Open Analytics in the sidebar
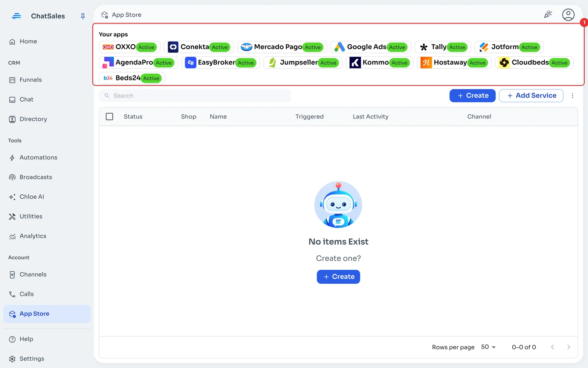This screenshot has width=588, height=368. coord(47,236)
